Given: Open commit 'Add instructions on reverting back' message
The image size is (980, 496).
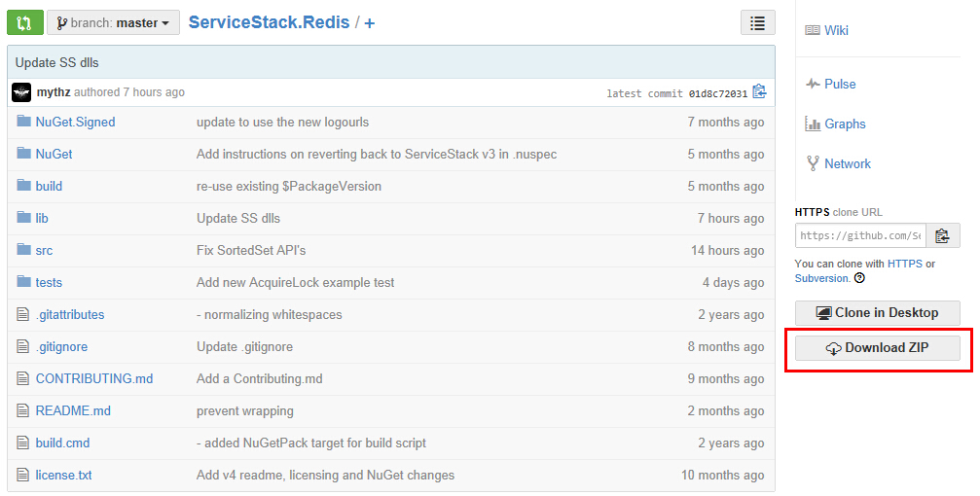Looking at the screenshot, I should 377,155.
